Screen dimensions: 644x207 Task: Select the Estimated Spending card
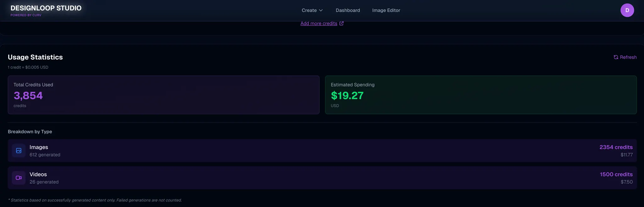480,95
